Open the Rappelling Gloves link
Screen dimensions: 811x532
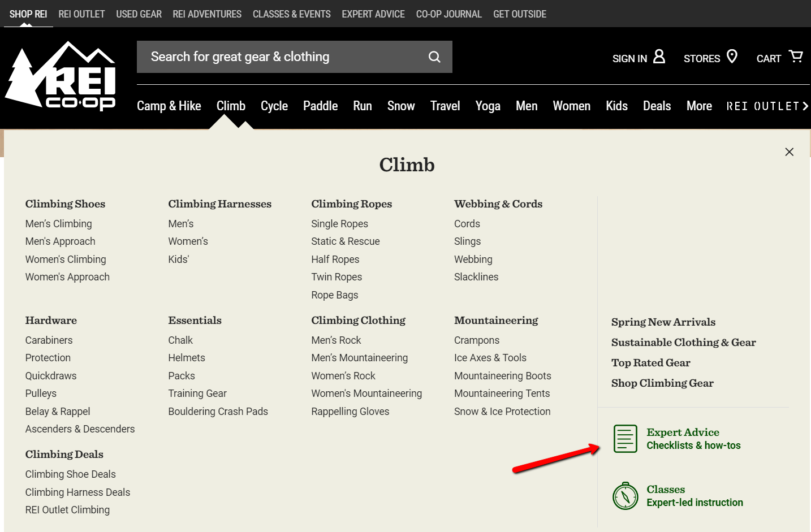pyautogui.click(x=350, y=412)
